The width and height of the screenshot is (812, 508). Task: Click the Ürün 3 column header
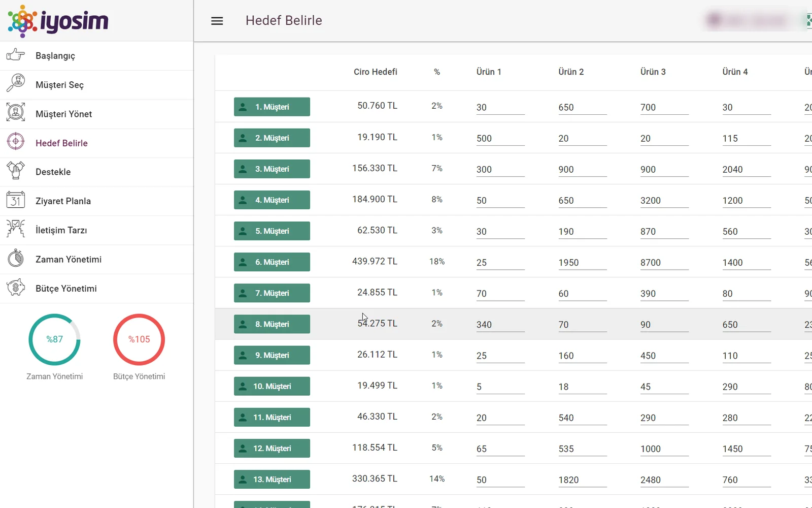(x=653, y=72)
